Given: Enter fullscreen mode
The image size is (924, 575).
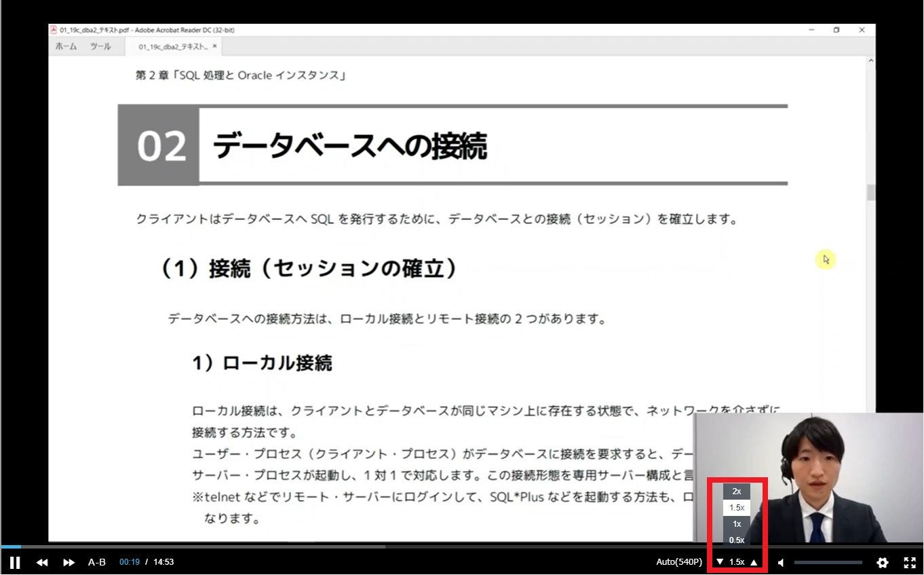Looking at the screenshot, I should 910,563.
